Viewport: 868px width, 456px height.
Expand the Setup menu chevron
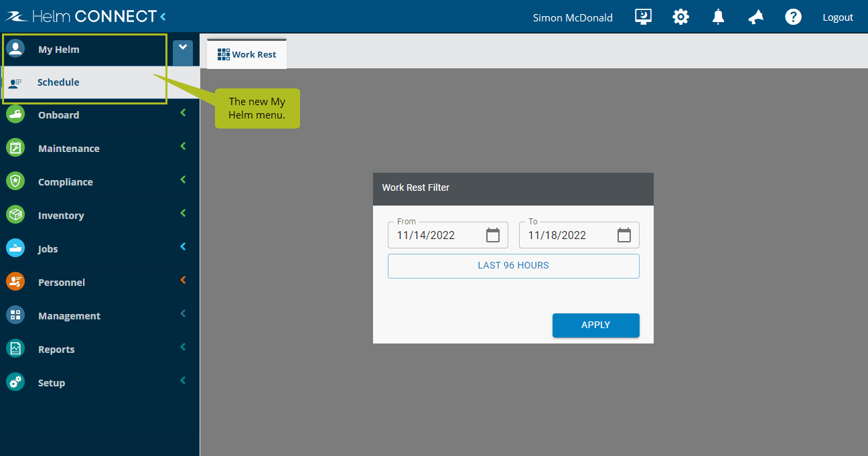pos(183,381)
